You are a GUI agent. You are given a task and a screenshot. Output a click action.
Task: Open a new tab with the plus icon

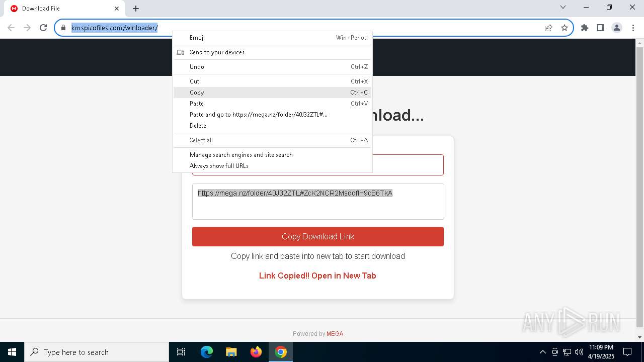(x=136, y=9)
